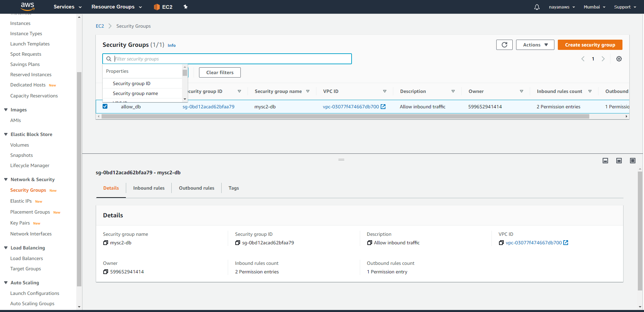
Task: Refresh the security groups list
Action: [x=504, y=45]
